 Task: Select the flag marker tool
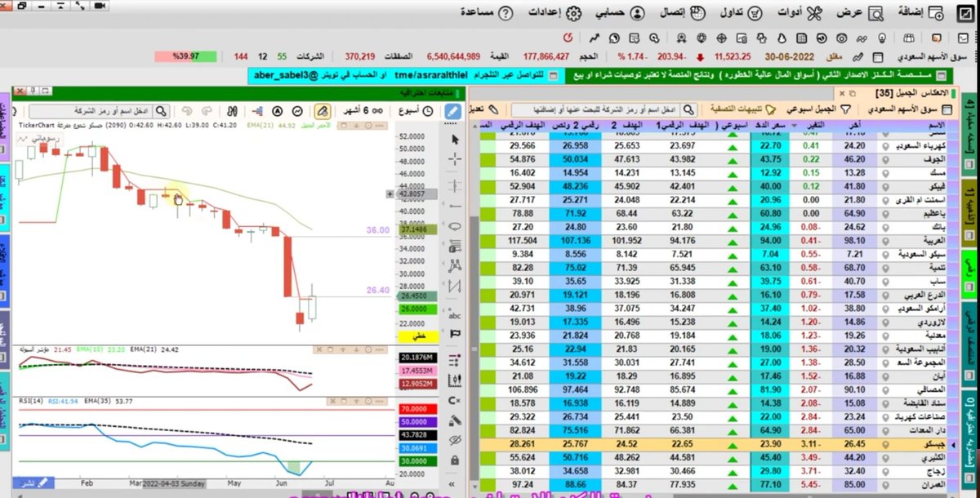tap(455, 332)
